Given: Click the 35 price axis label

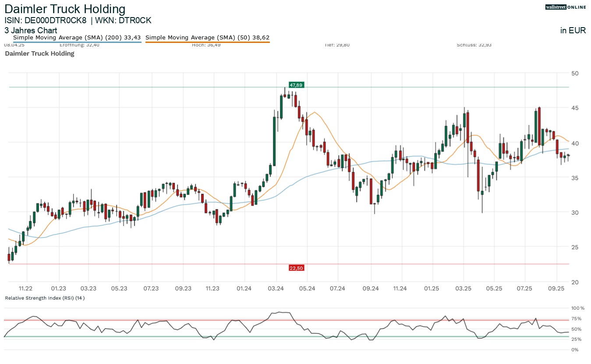Looking at the screenshot, I should [x=575, y=177].
